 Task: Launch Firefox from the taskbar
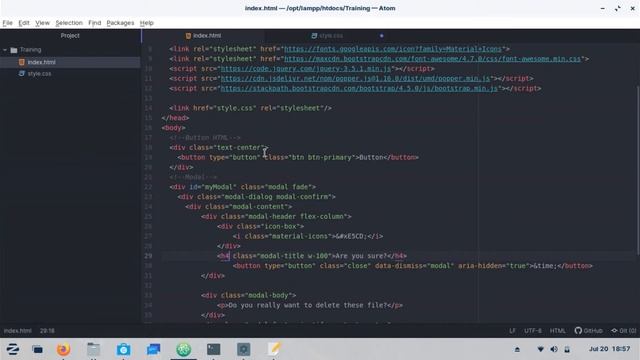(x=63, y=349)
